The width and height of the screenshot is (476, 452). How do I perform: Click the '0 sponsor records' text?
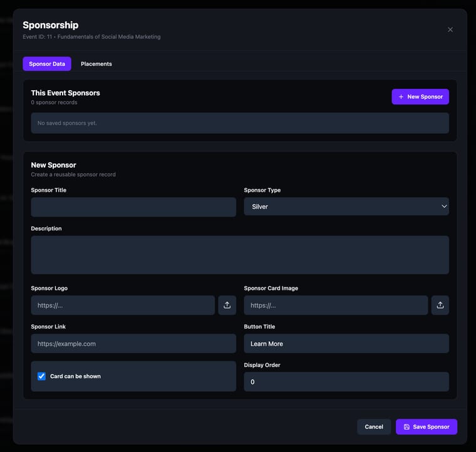pos(54,103)
